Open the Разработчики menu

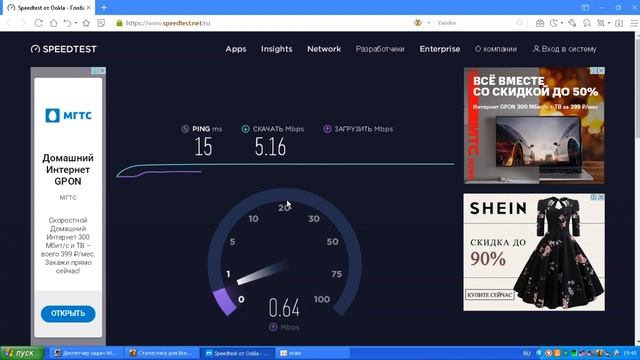pos(380,49)
